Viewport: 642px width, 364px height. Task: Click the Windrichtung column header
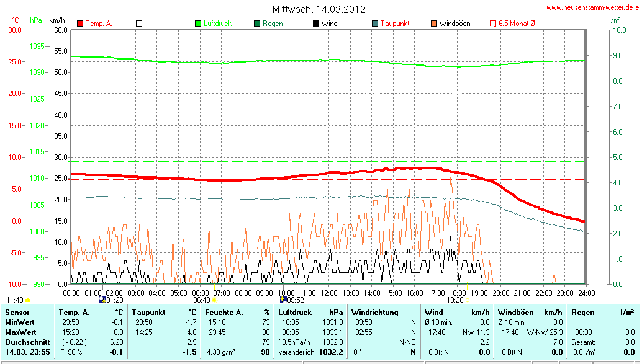click(374, 313)
